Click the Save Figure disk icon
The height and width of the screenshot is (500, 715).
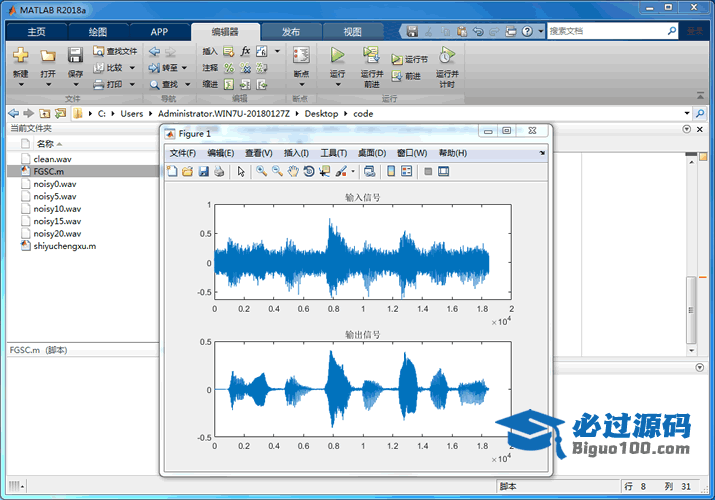click(203, 172)
